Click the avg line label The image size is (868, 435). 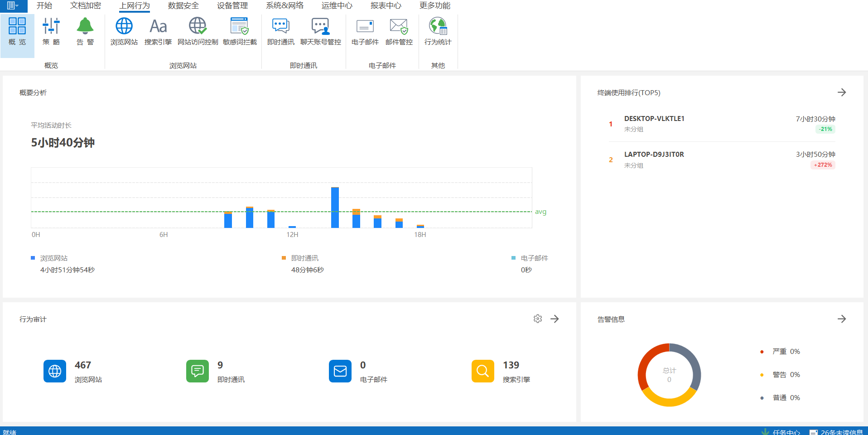coord(540,212)
